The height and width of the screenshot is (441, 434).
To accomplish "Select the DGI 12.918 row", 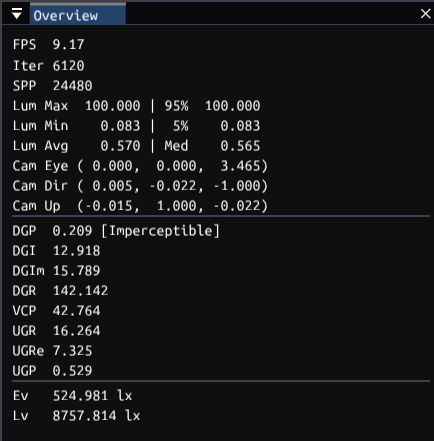I will [x=56, y=251].
